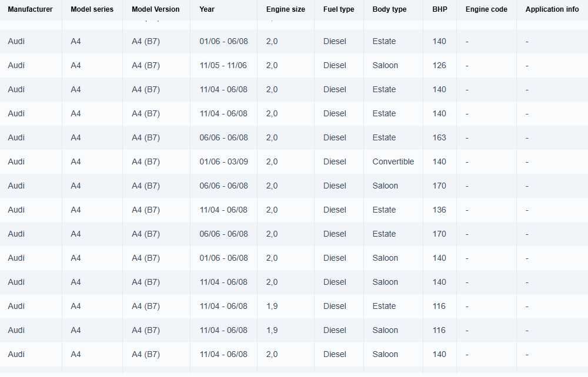Image resolution: width=588 pixels, height=377 pixels.
Task: Click the Year column header
Action: pos(207,9)
